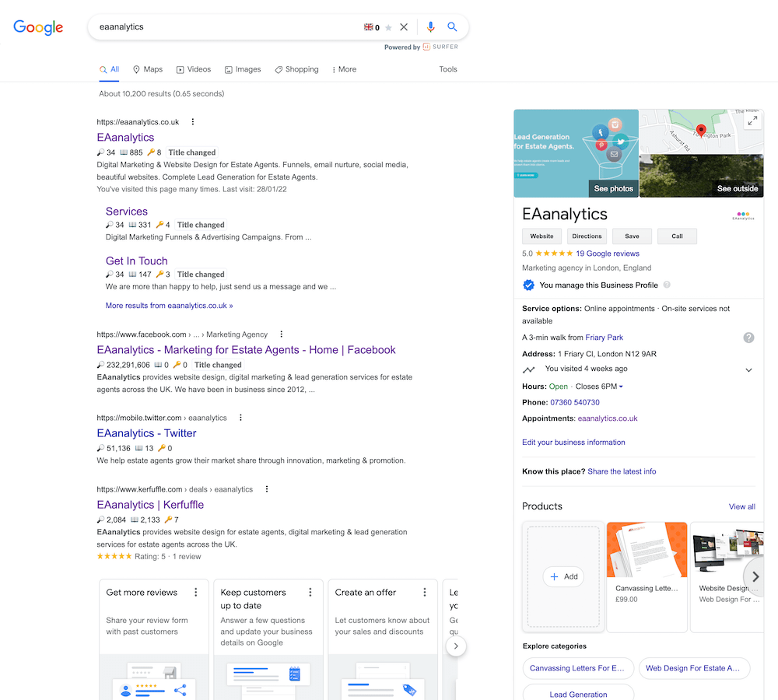Click the red map pin marker

tap(701, 131)
